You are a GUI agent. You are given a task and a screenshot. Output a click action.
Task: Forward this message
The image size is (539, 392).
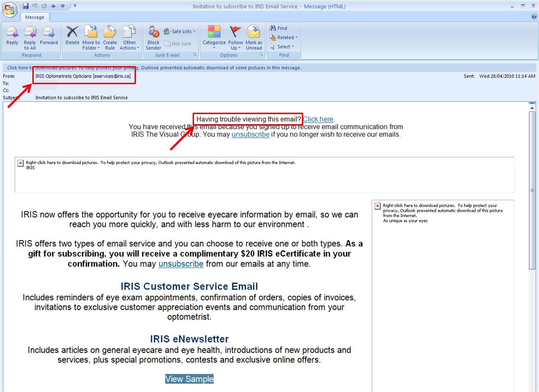pos(49,35)
